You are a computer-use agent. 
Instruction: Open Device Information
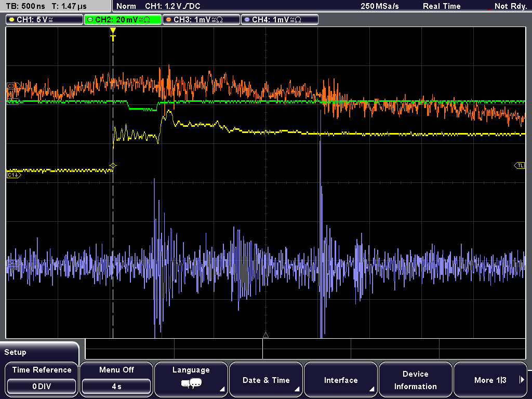415,379
